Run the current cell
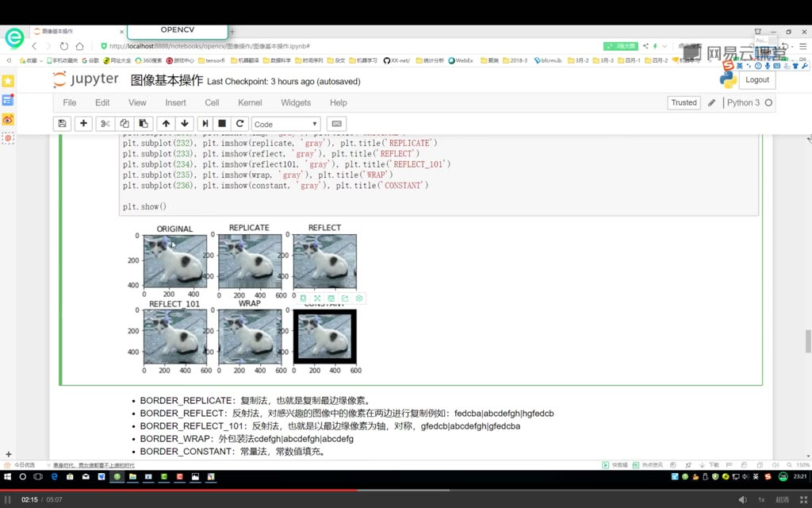 pyautogui.click(x=205, y=124)
